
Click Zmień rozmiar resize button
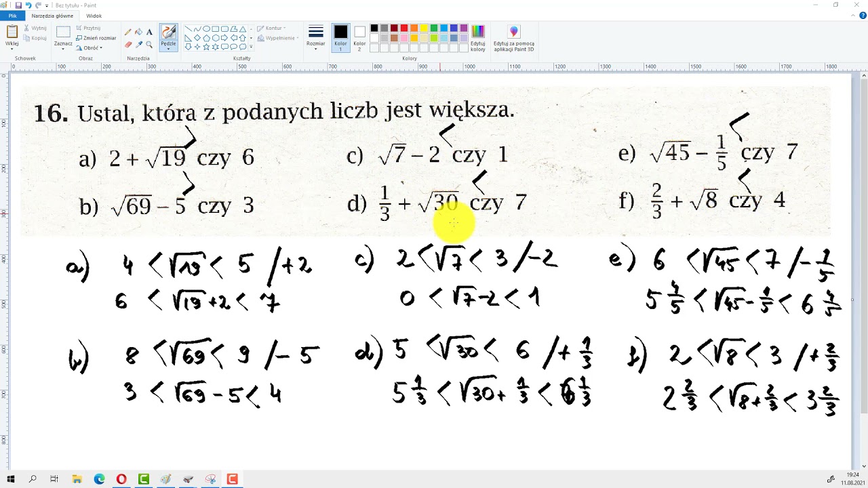point(96,38)
